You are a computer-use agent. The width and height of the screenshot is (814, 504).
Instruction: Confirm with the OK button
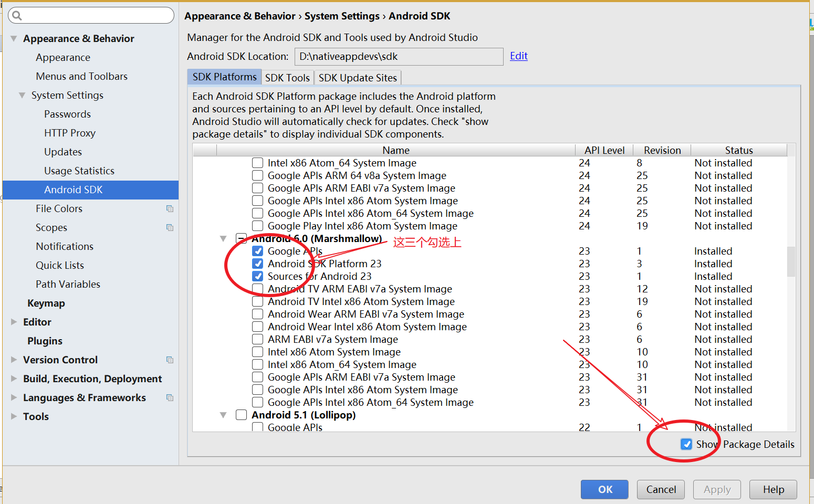(x=604, y=489)
